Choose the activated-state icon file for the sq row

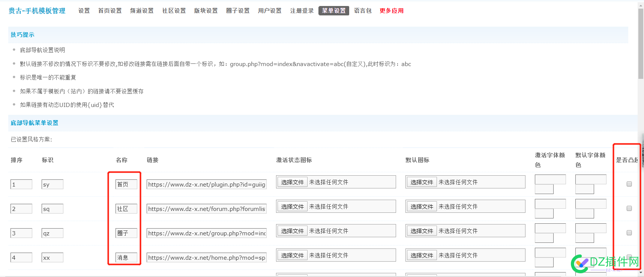pos(293,206)
